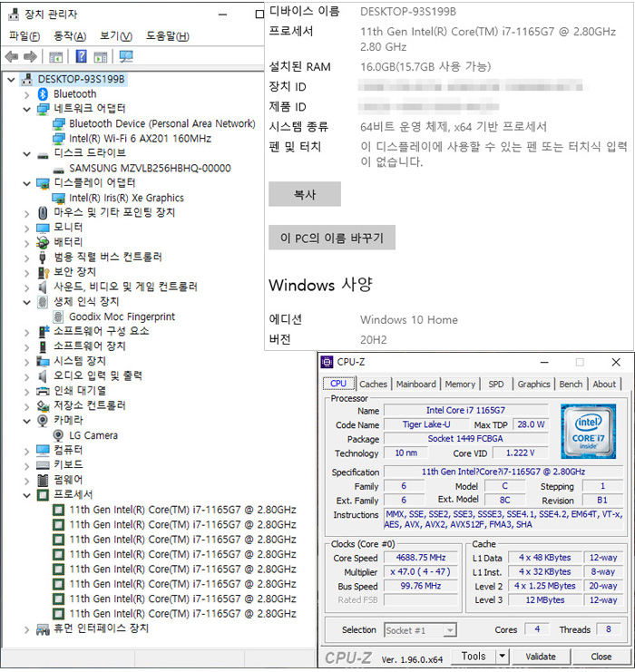Screen dimensions: 635x672
Task: Collapse the 카메라 category
Action: click(26, 421)
